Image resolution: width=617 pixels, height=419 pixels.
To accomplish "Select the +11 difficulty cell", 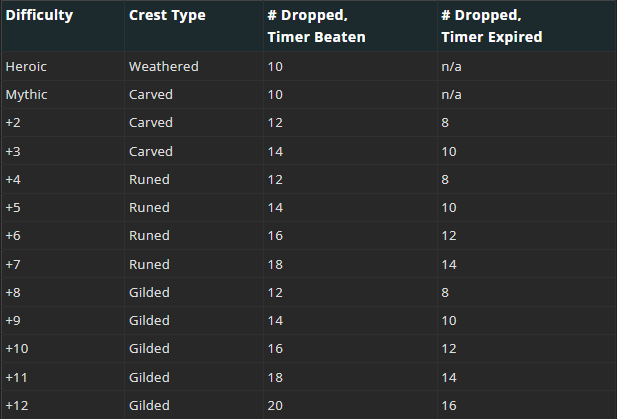I will pos(16,378).
